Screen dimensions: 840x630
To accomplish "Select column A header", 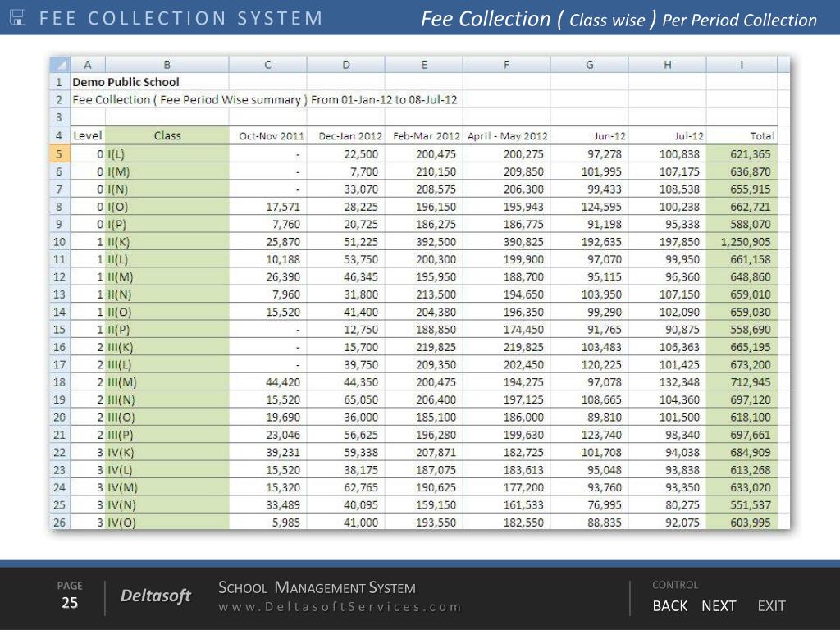I will pyautogui.click(x=88, y=65).
